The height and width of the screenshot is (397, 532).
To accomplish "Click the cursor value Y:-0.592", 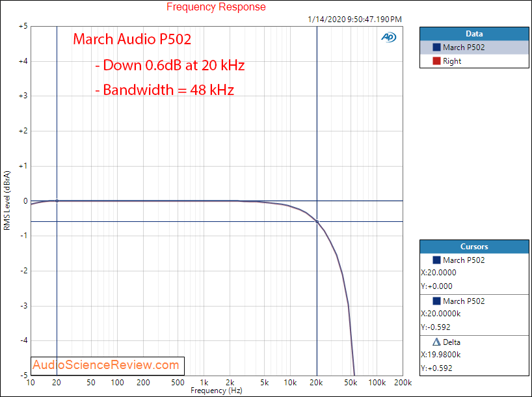I will pyautogui.click(x=435, y=327).
